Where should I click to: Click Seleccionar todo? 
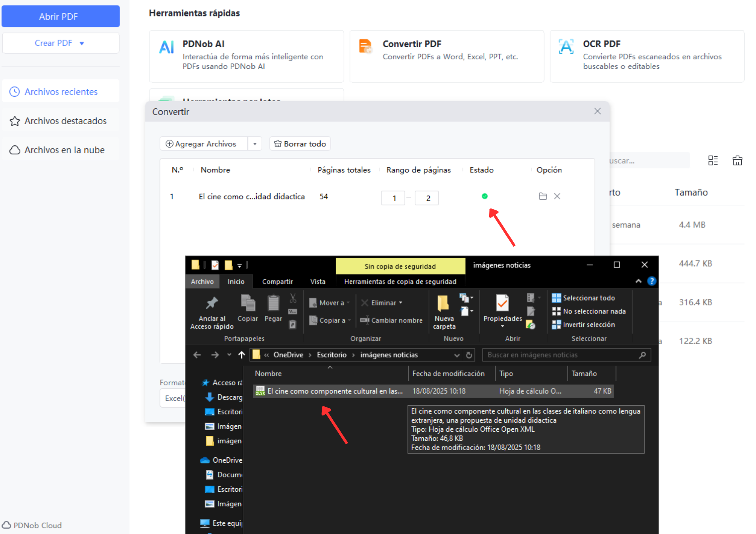(x=584, y=298)
